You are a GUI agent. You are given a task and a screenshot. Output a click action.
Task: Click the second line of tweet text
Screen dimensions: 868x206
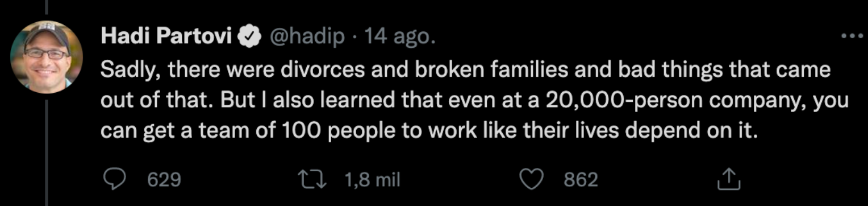point(474,101)
